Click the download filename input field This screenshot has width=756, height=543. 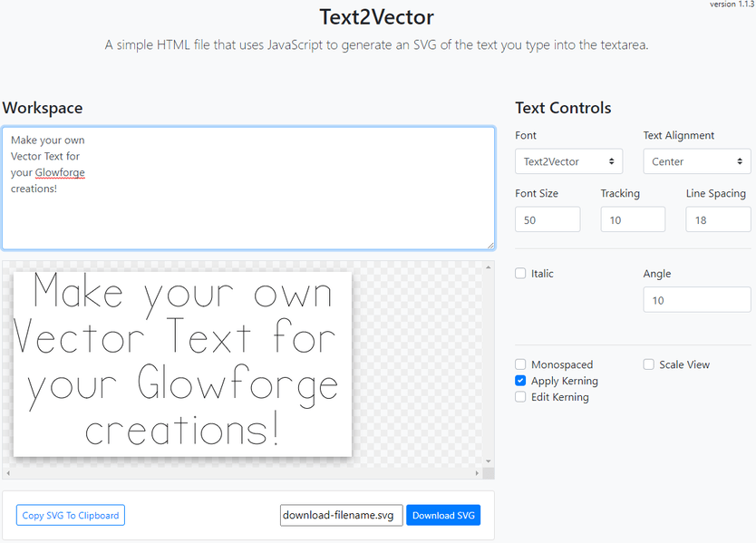pos(341,515)
